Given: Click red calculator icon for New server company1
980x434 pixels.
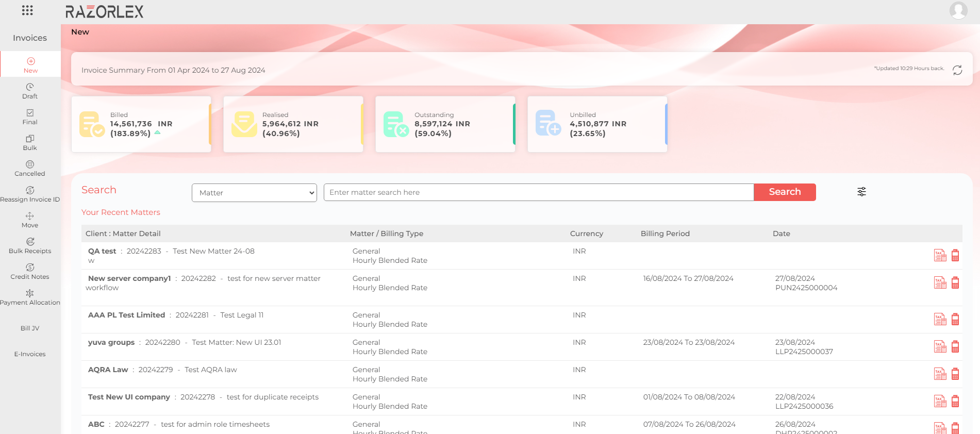Looking at the screenshot, I should (955, 282).
